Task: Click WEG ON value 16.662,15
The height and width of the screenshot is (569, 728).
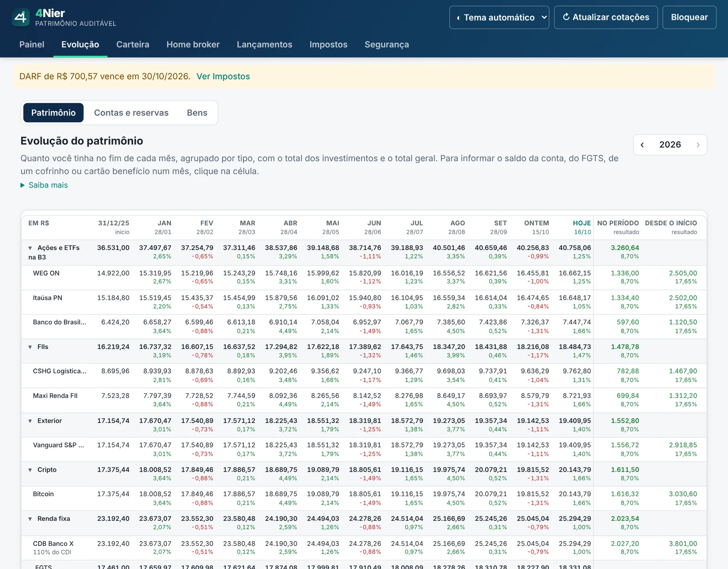Action: pos(575,273)
